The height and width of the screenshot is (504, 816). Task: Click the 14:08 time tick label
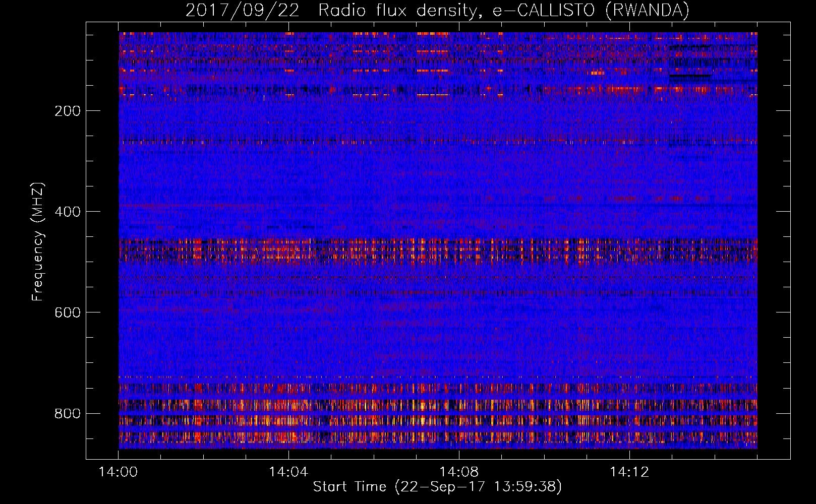459,472
